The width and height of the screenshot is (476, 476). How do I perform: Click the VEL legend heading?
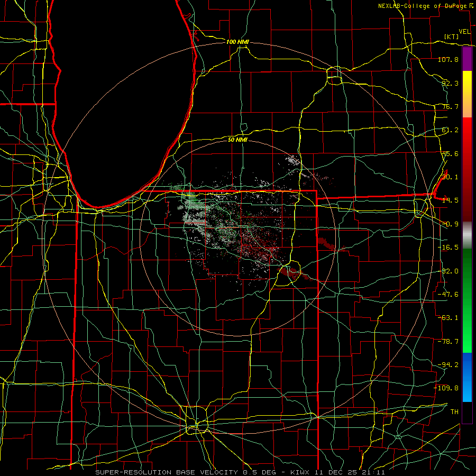464,32
